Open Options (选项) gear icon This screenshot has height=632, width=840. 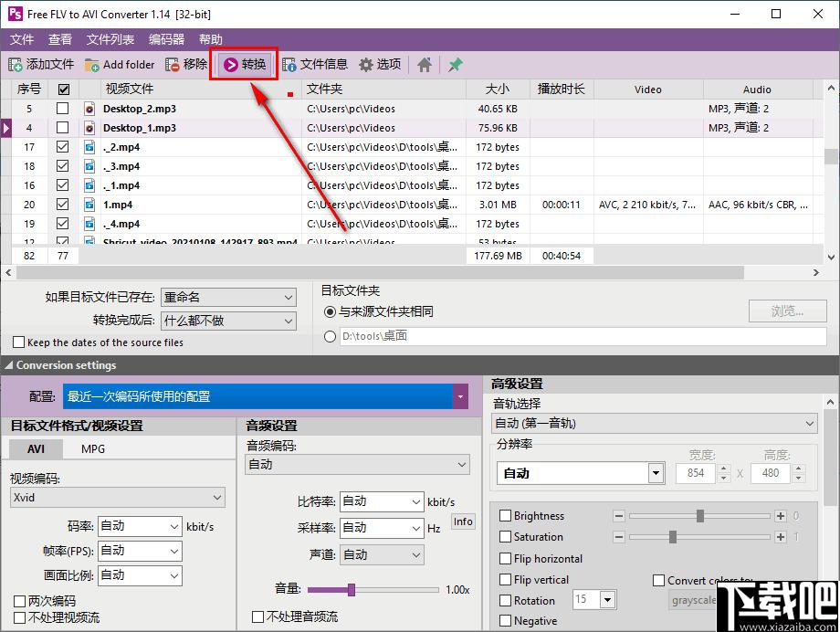coord(366,65)
